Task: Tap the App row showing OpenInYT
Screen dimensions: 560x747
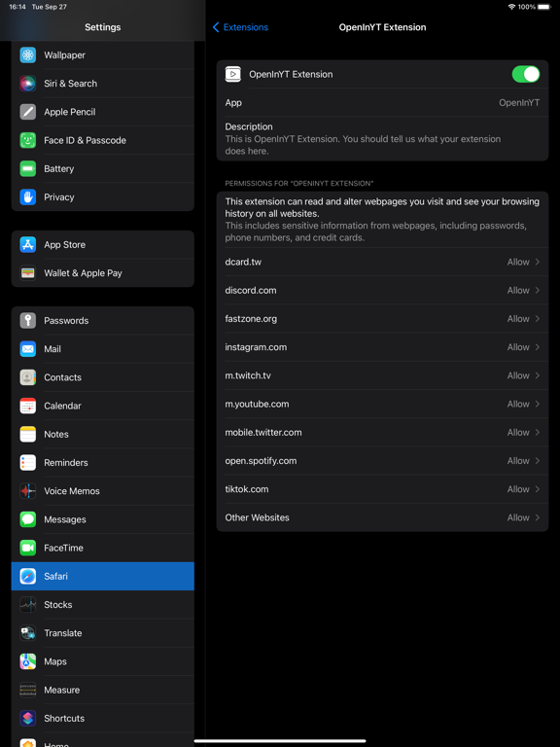Action: tap(382, 103)
